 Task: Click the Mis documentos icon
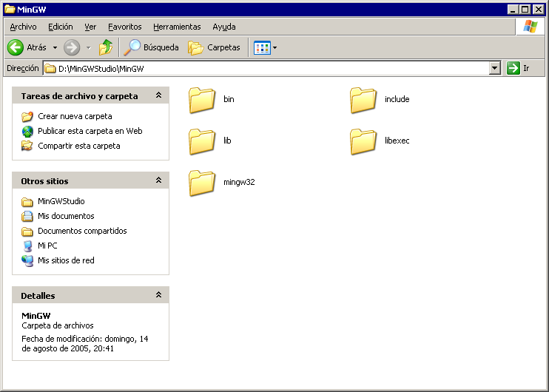coord(27,216)
